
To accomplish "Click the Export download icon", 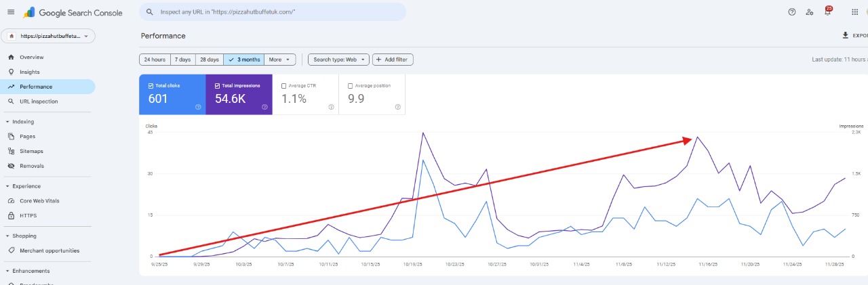I will [x=845, y=36].
